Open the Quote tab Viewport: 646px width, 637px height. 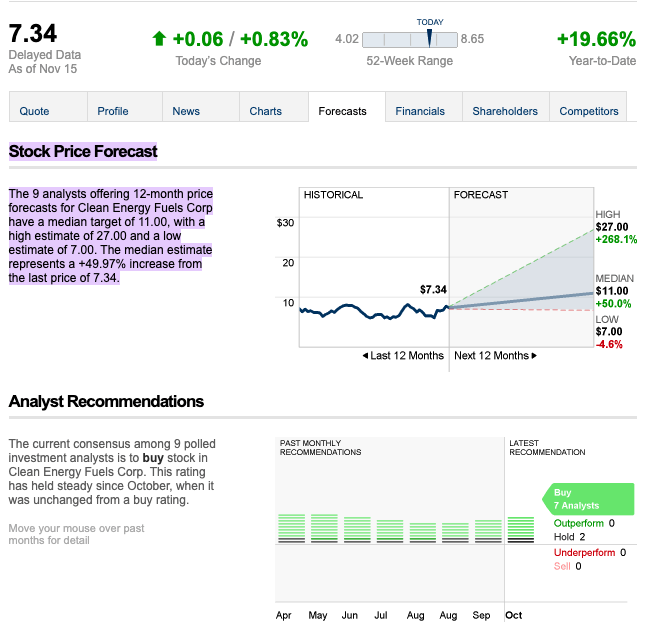34,111
